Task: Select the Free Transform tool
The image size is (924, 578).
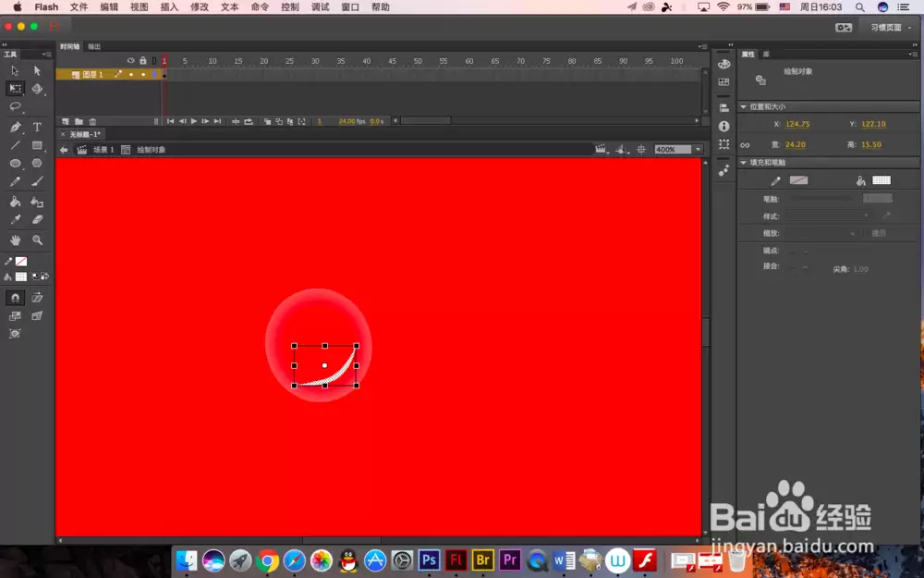Action: click(16, 89)
